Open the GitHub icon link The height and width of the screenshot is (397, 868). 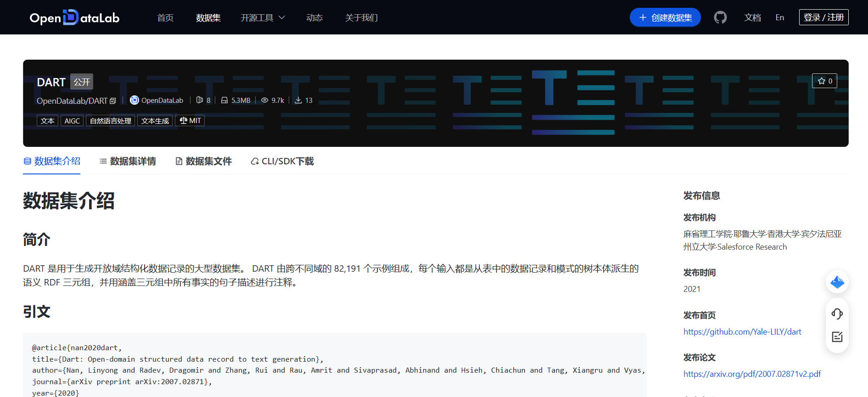pos(720,17)
